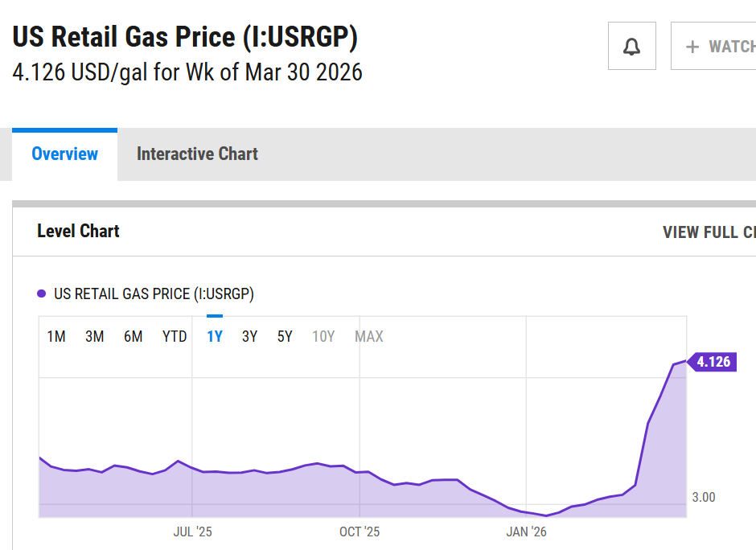Click the bell alert icon
The height and width of the screenshot is (550, 756).
point(631,46)
